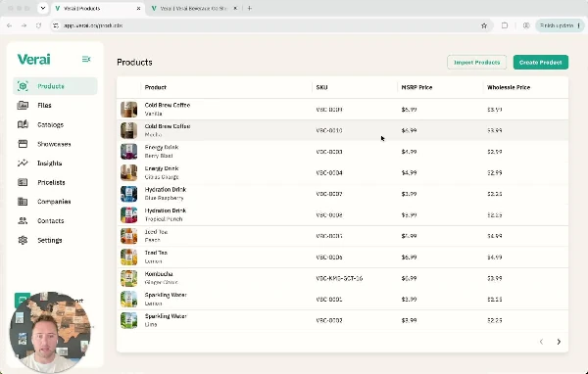588x374 pixels.
Task: Open the Kombucha Ginger Citrus thumbnail
Action: pyautogui.click(x=128, y=278)
